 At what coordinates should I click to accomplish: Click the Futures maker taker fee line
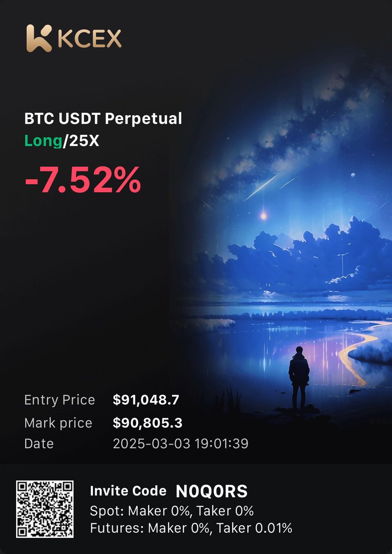pos(191,528)
